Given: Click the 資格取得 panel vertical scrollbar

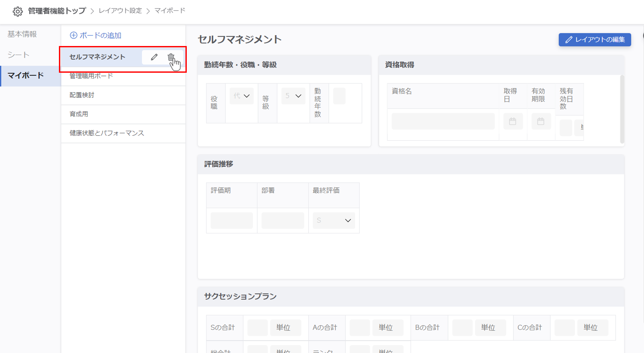Looking at the screenshot, I should point(622,109).
